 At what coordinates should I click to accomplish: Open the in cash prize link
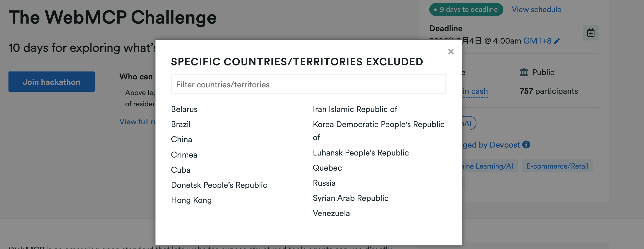pos(475,91)
